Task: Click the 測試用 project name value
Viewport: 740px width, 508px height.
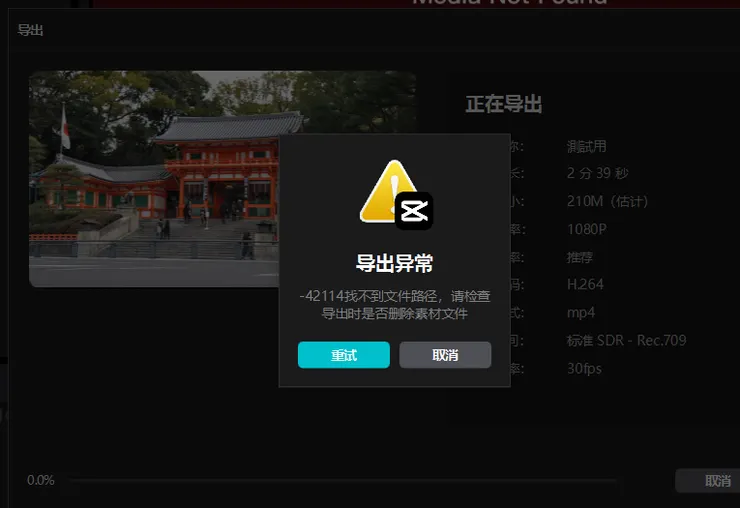Action: point(587,146)
